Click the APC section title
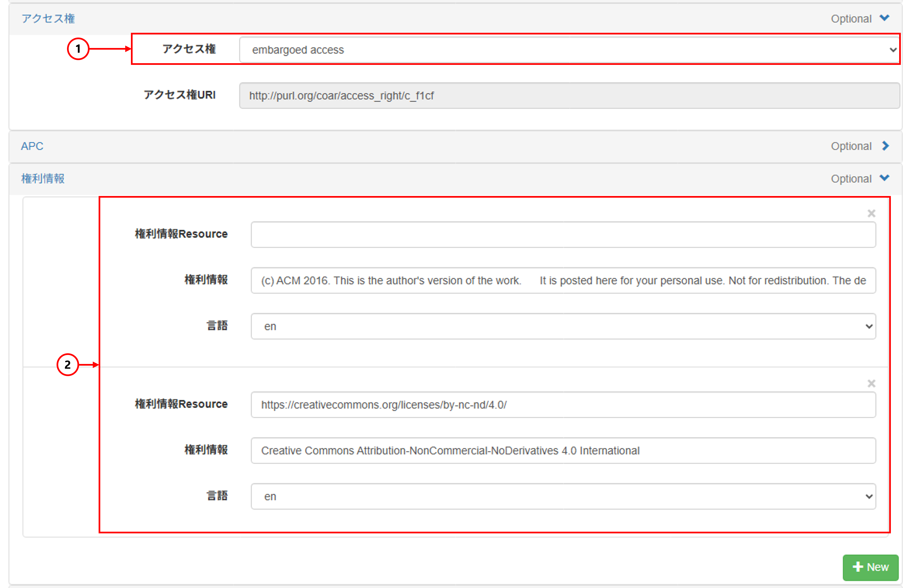The height and width of the screenshot is (588, 912). (32, 146)
